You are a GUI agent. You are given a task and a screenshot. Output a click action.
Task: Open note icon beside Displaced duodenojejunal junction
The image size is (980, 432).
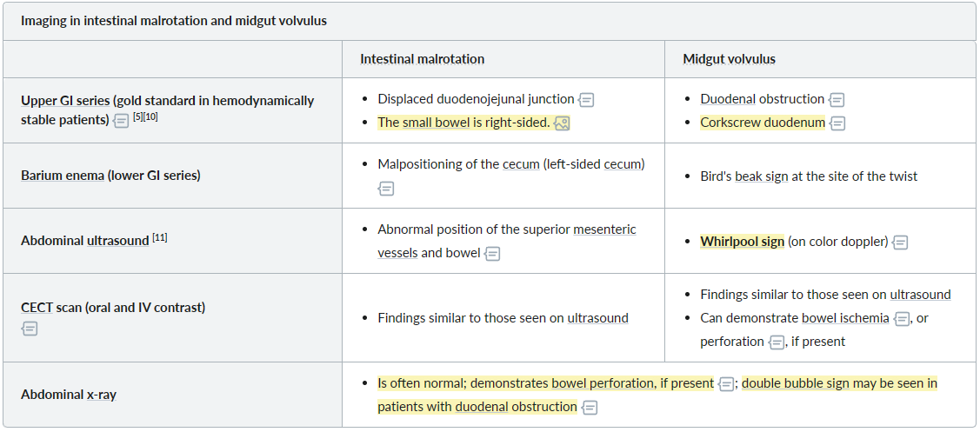pyautogui.click(x=586, y=100)
